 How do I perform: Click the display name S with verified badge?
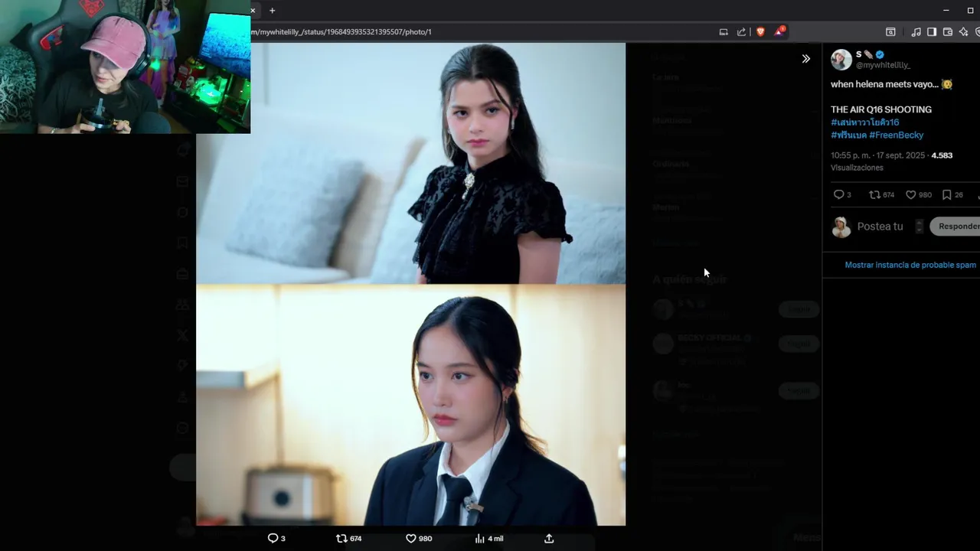[x=870, y=54]
